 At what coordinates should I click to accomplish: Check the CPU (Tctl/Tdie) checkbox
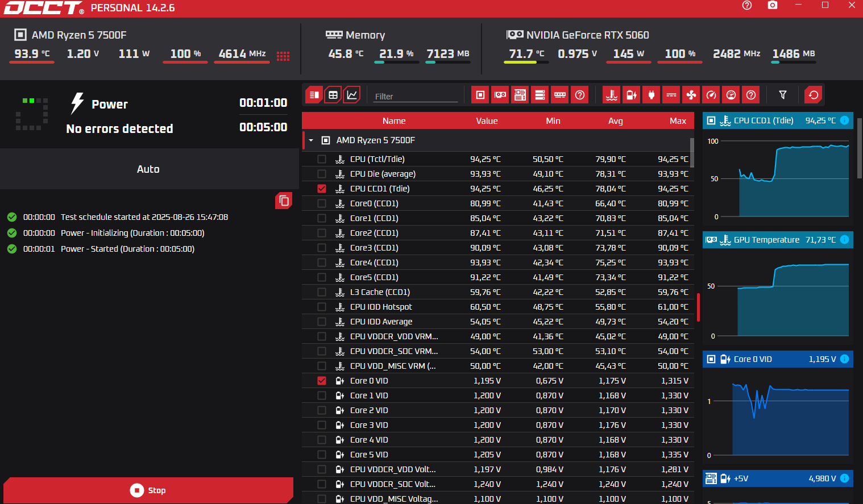point(322,159)
